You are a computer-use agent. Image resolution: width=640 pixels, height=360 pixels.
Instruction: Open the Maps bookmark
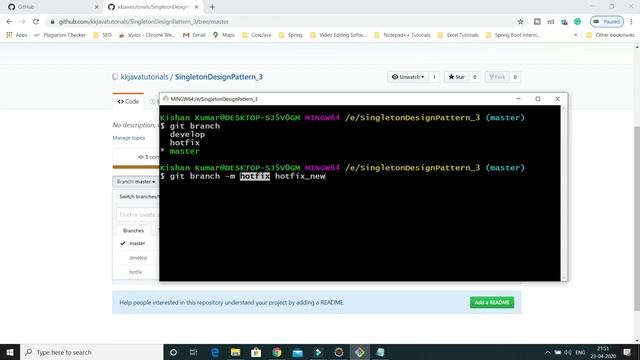click(x=224, y=35)
